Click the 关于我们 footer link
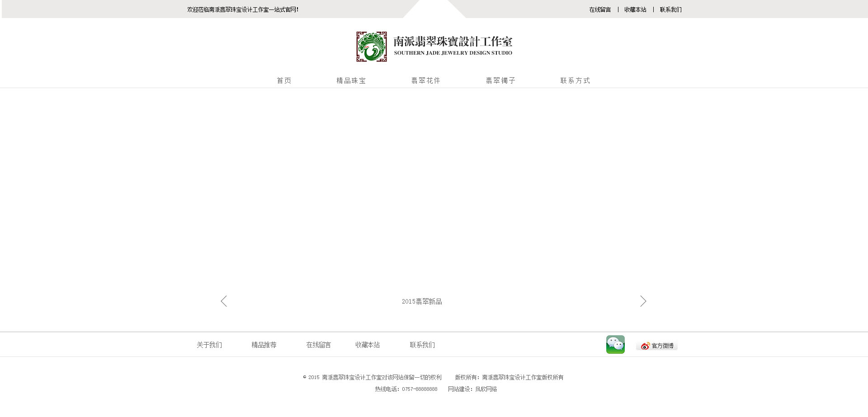Image resolution: width=868 pixels, height=417 pixels. pos(209,345)
